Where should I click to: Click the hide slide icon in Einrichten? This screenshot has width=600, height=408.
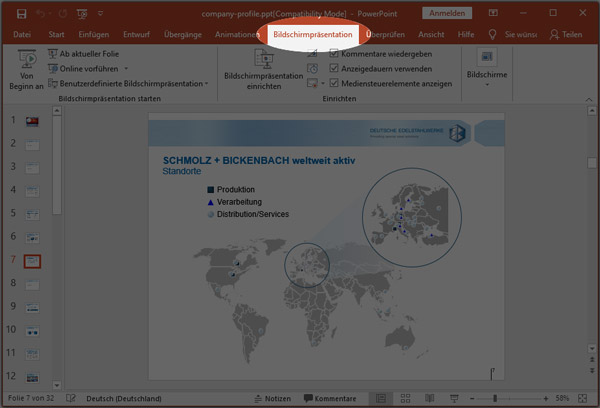[313, 54]
